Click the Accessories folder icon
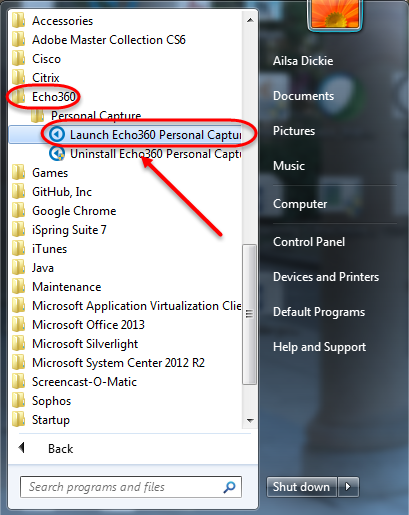Image resolution: width=409 pixels, height=515 pixels. (18, 21)
